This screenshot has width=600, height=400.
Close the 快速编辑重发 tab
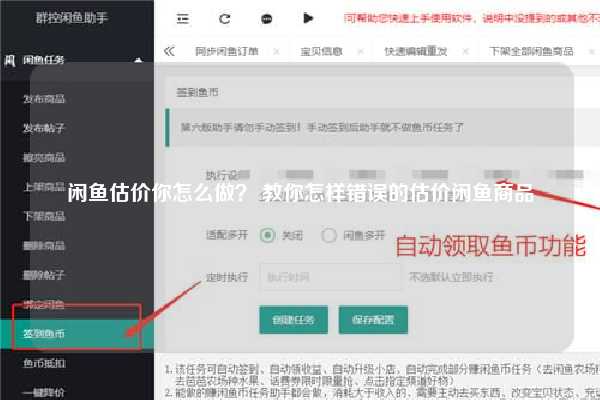[x=465, y=51]
